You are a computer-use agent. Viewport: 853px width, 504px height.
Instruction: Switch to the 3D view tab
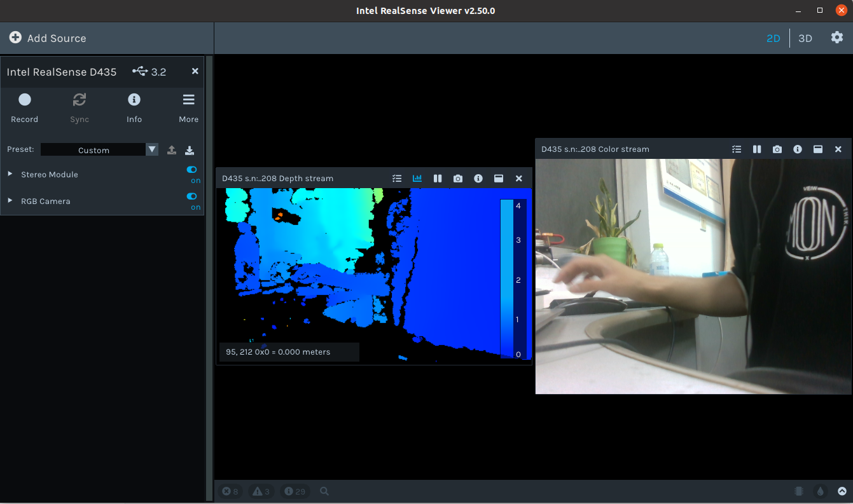point(805,38)
